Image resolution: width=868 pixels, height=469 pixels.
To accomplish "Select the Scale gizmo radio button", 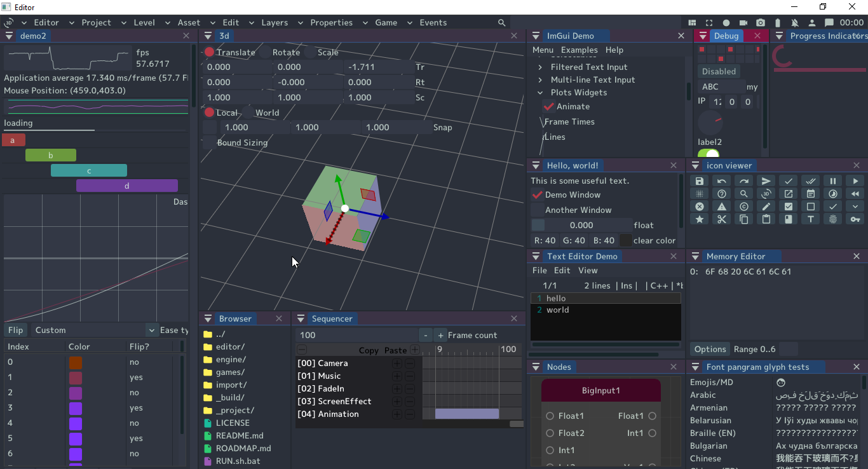I will pos(310,52).
